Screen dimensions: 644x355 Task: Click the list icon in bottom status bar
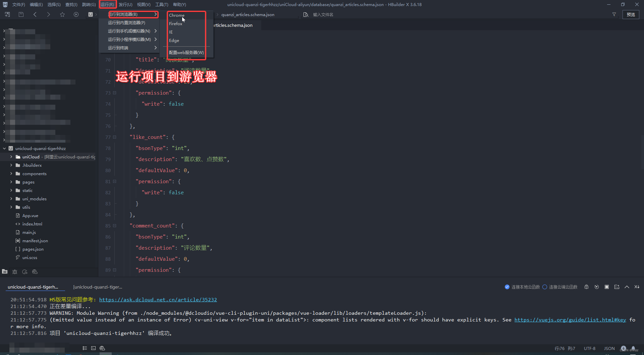tap(85, 348)
